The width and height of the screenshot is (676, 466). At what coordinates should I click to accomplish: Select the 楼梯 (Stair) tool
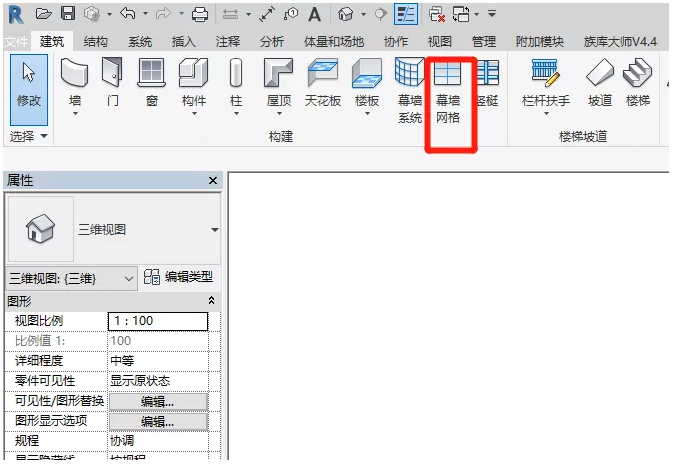[x=638, y=82]
